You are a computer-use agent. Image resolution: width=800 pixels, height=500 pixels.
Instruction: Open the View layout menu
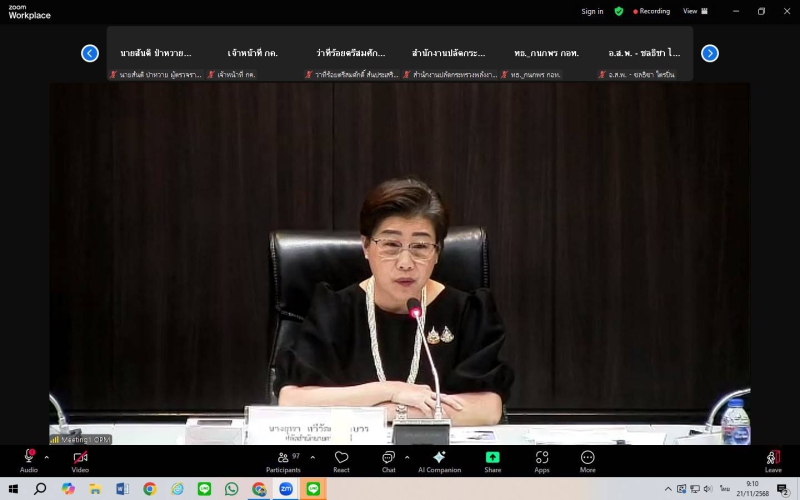point(695,11)
